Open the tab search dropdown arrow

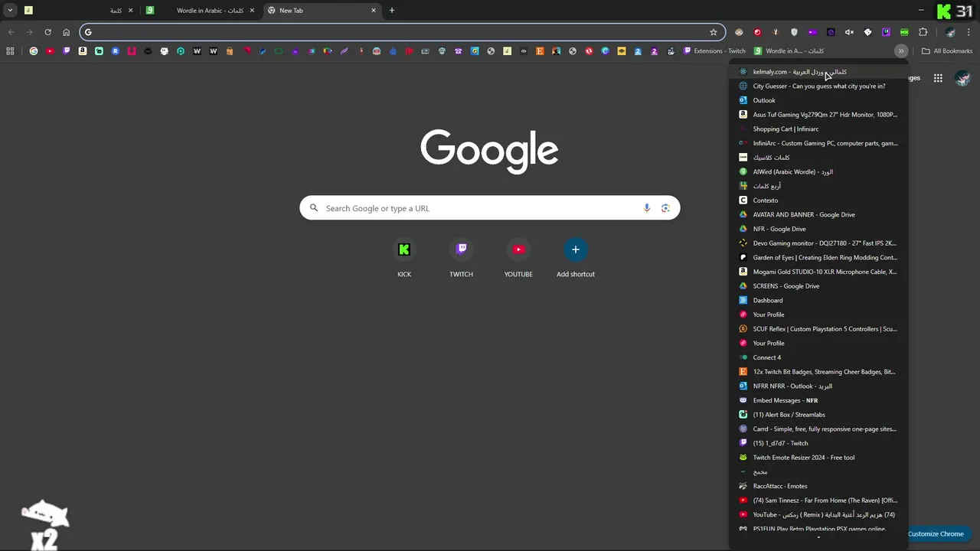tap(10, 11)
